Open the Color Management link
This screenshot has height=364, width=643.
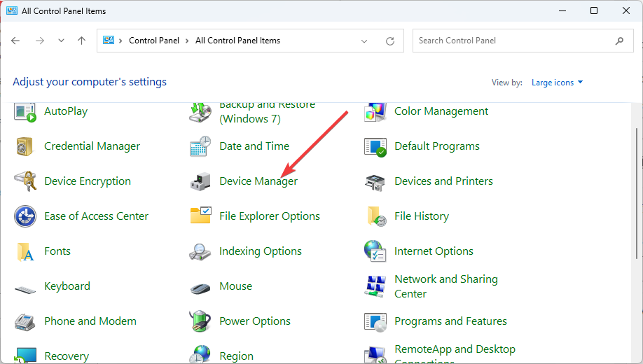coord(441,111)
